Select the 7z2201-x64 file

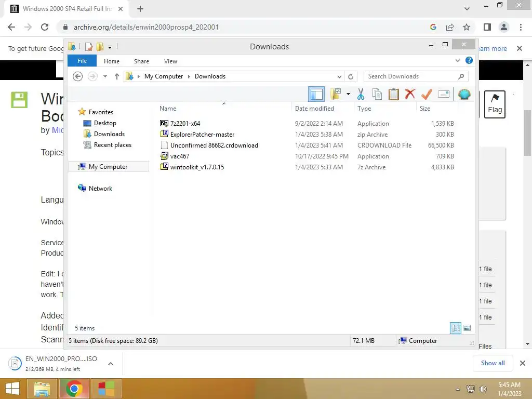[x=185, y=124]
